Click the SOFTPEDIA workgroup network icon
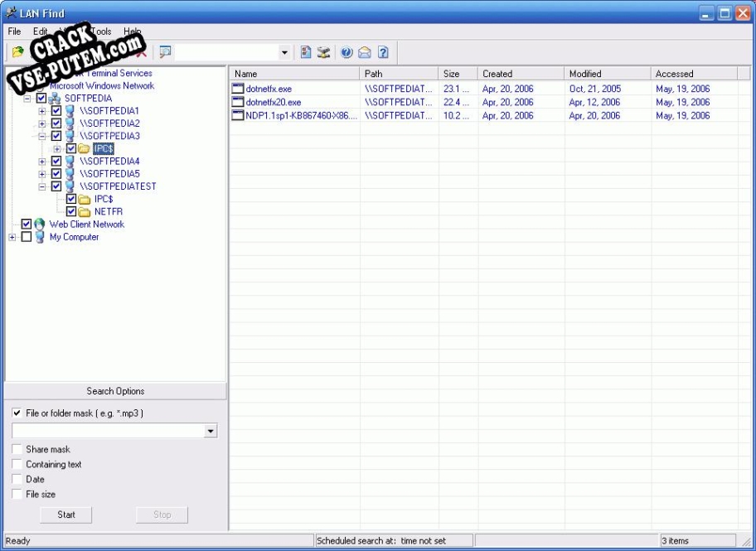 [55, 99]
